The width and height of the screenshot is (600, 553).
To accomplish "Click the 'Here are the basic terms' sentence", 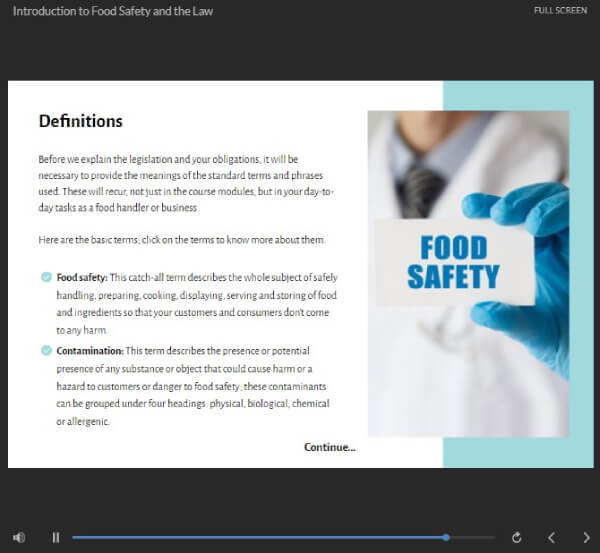I will click(182, 240).
